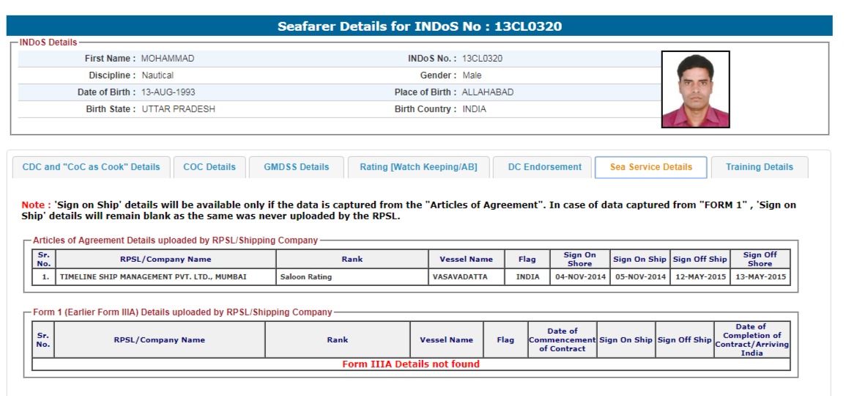The image size is (868, 396).
Task: Click the Sea Service Details tab
Action: click(650, 167)
